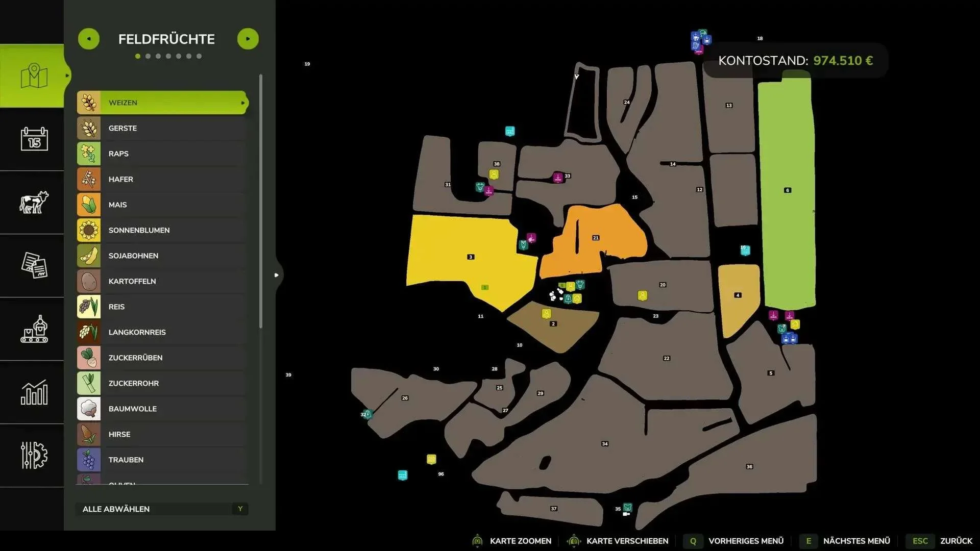Click the Baumwolle cotton icon

pyautogui.click(x=89, y=409)
